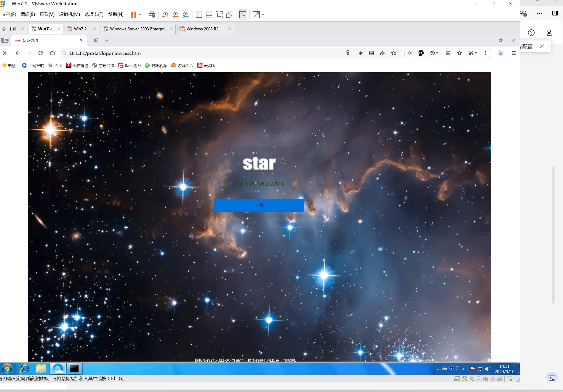Go back to the previous browser page
Viewport: 563px width, 392px height.
[17, 53]
